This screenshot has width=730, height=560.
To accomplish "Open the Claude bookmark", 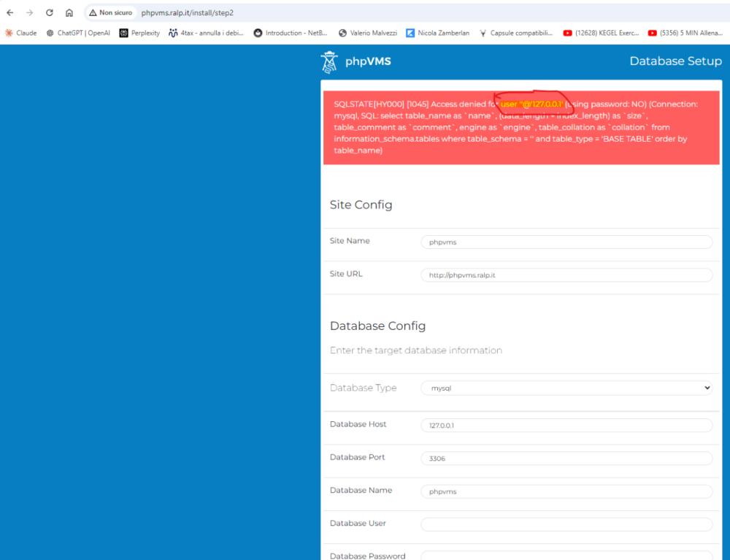I will pyautogui.click(x=20, y=33).
